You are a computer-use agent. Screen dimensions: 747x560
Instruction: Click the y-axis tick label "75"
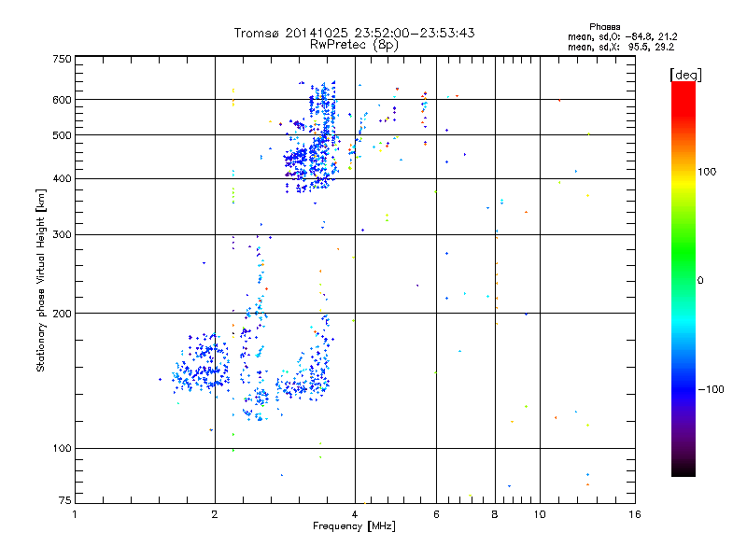click(x=65, y=500)
